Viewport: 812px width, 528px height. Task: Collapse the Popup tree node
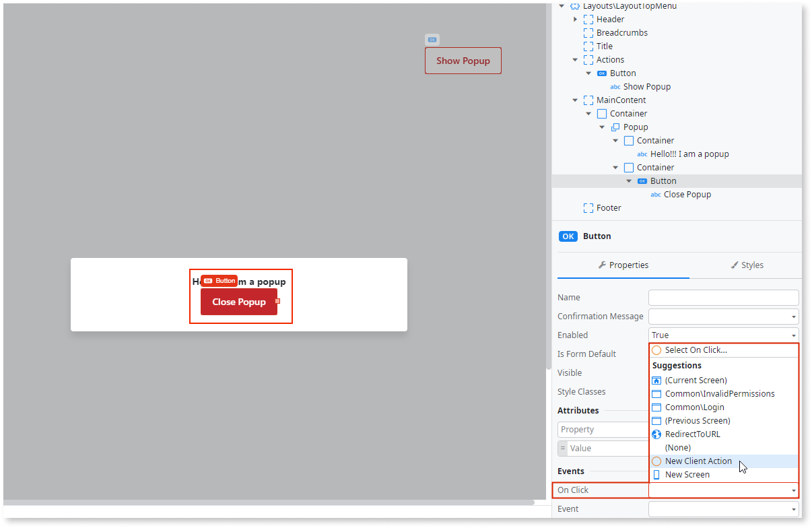pyautogui.click(x=602, y=127)
